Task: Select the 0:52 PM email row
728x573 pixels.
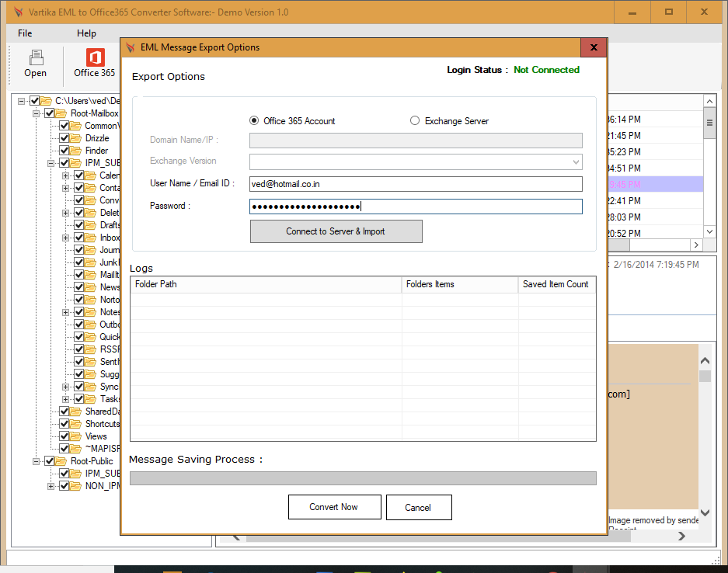Action: (x=655, y=233)
